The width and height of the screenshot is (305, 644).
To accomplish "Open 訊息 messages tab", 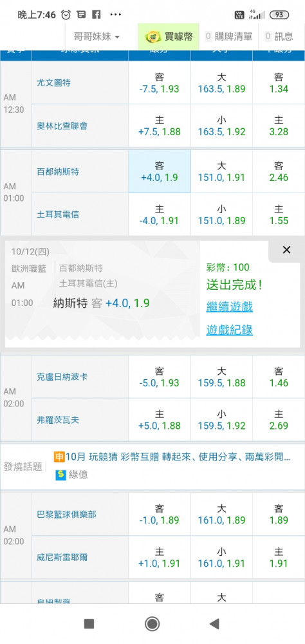I will 280,37.
